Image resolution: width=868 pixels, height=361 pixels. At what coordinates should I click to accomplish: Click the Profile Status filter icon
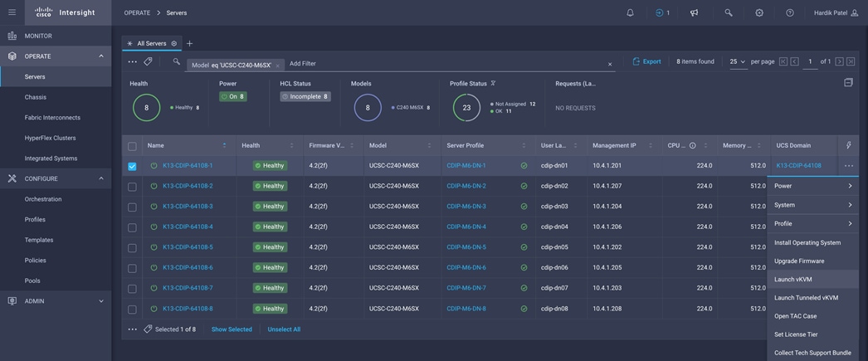click(493, 84)
